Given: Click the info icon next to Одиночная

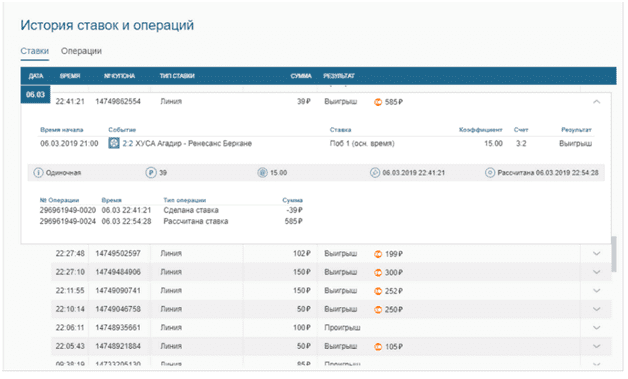Looking at the screenshot, I should pos(38,173).
